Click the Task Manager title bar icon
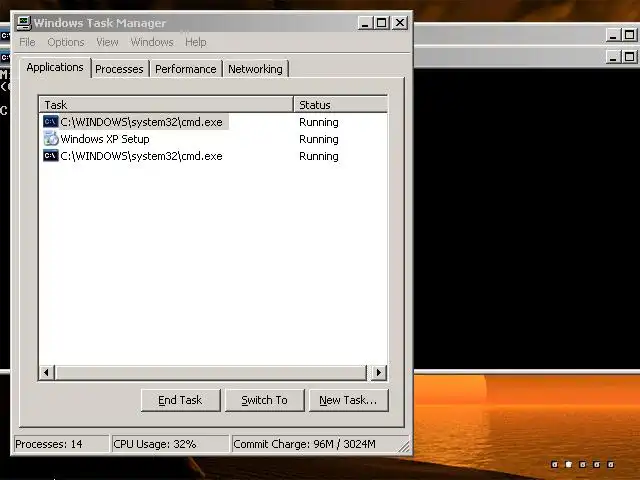The height and width of the screenshot is (480, 640). point(24,23)
